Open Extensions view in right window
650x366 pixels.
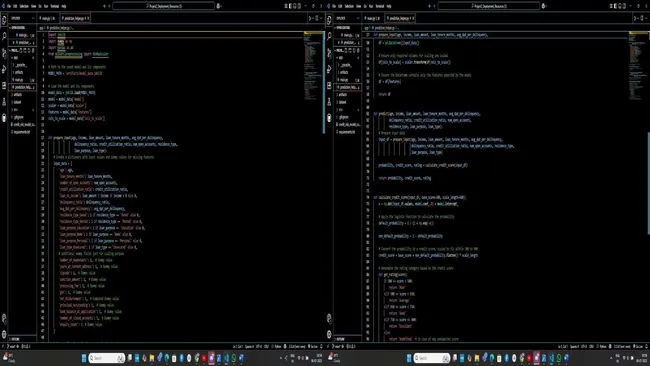tap(329, 85)
